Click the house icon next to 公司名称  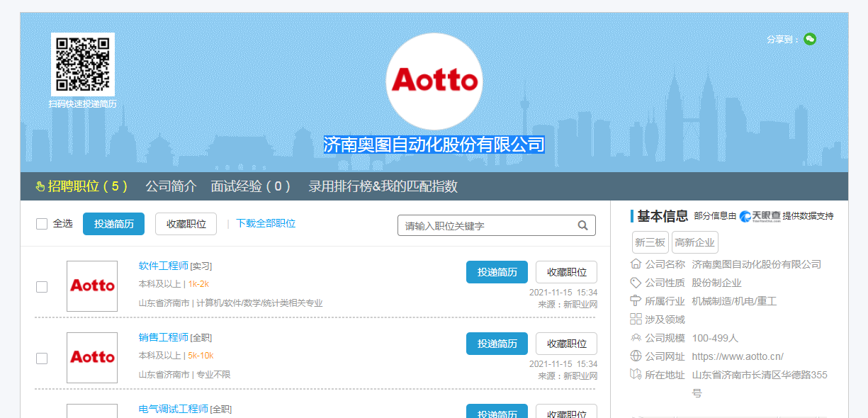(636, 264)
